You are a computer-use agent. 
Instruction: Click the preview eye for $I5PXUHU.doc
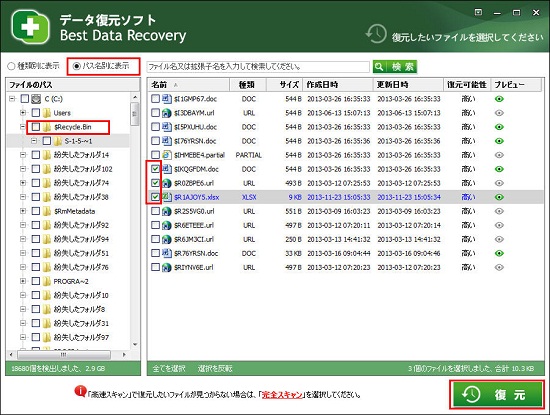[x=499, y=127]
